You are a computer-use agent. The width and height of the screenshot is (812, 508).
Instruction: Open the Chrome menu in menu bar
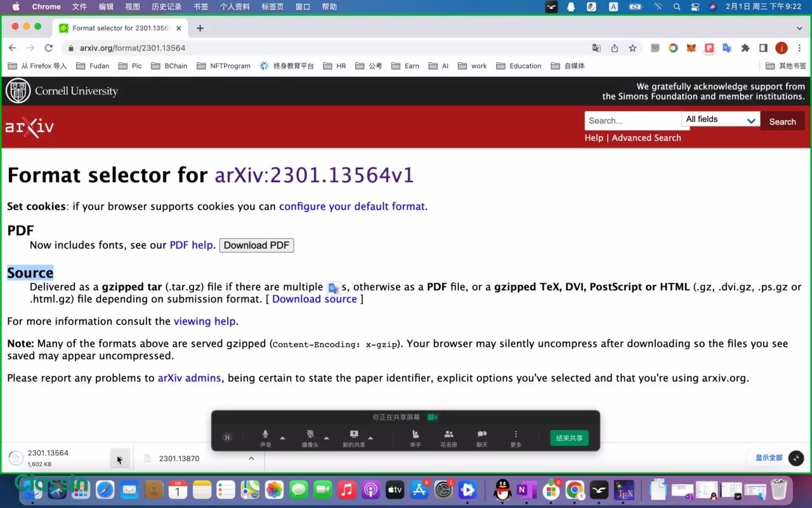coord(46,6)
